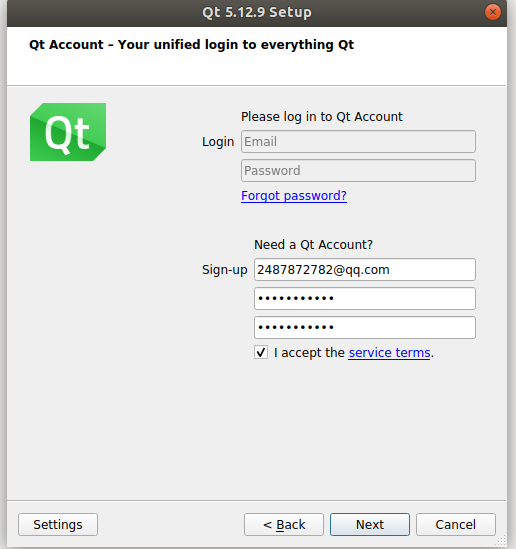
Task: Click the Login label
Action: 218,142
